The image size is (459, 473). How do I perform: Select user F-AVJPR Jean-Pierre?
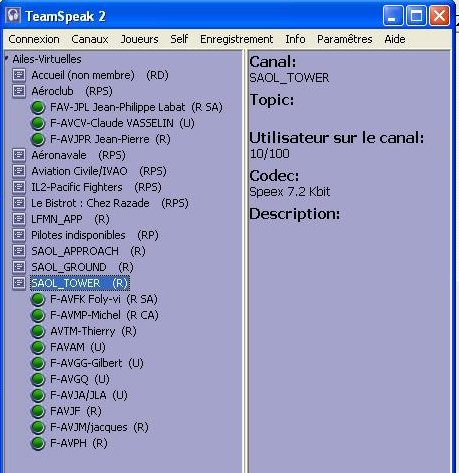click(x=110, y=139)
